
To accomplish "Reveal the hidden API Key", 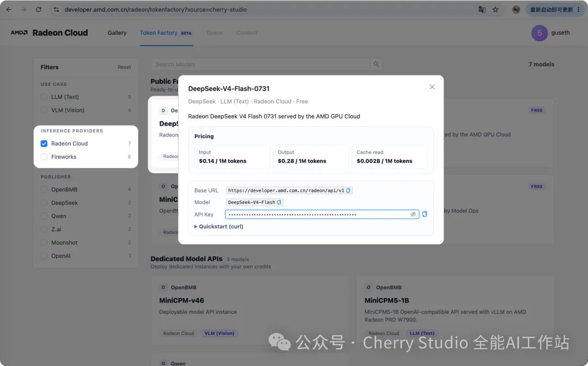I will tap(413, 214).
